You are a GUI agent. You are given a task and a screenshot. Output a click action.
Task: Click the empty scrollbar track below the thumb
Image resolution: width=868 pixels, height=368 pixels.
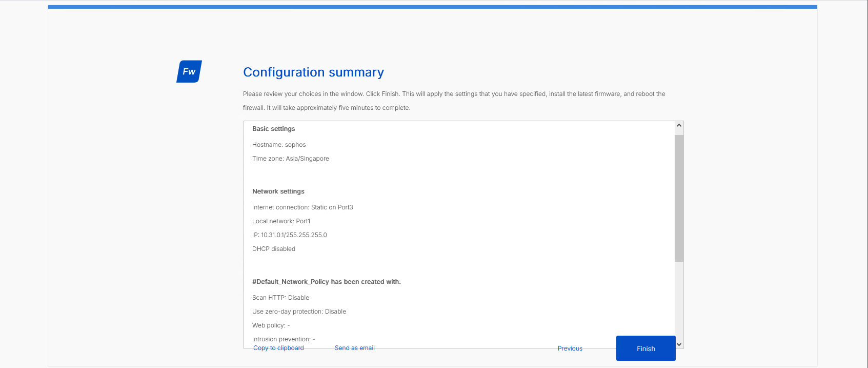pos(679,300)
